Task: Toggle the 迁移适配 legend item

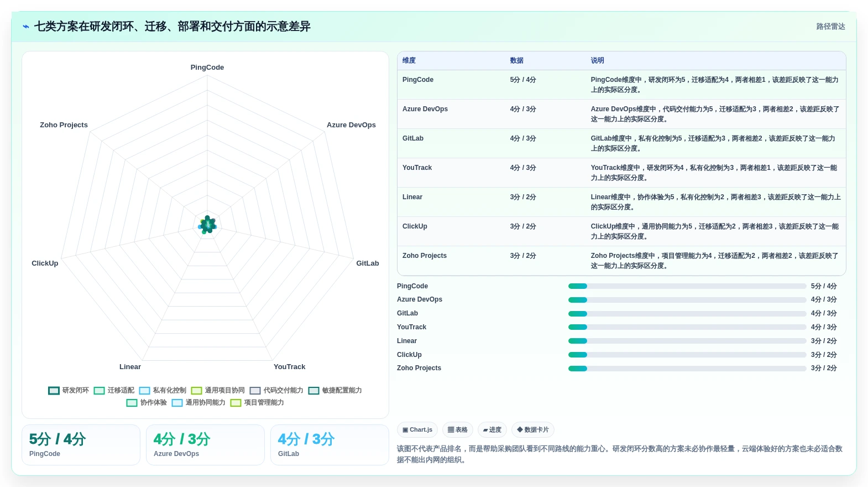Action: coord(114,390)
